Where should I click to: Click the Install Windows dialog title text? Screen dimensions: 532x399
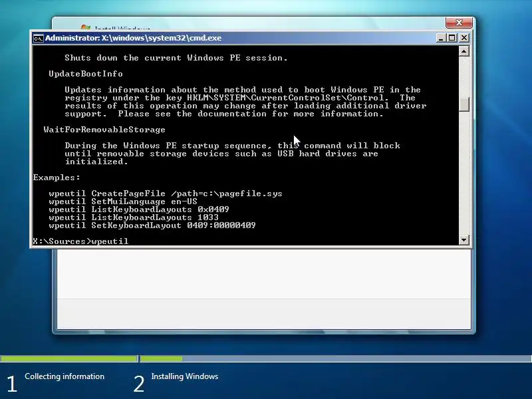tap(122, 29)
